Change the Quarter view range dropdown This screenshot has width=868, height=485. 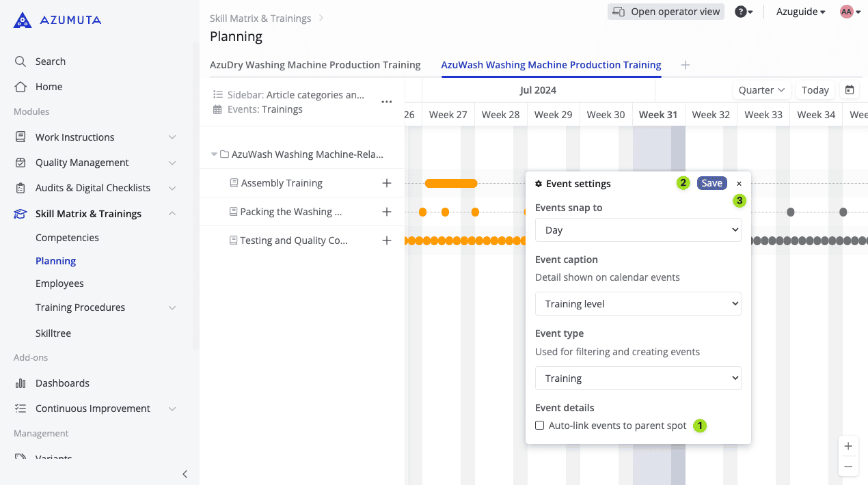click(761, 90)
